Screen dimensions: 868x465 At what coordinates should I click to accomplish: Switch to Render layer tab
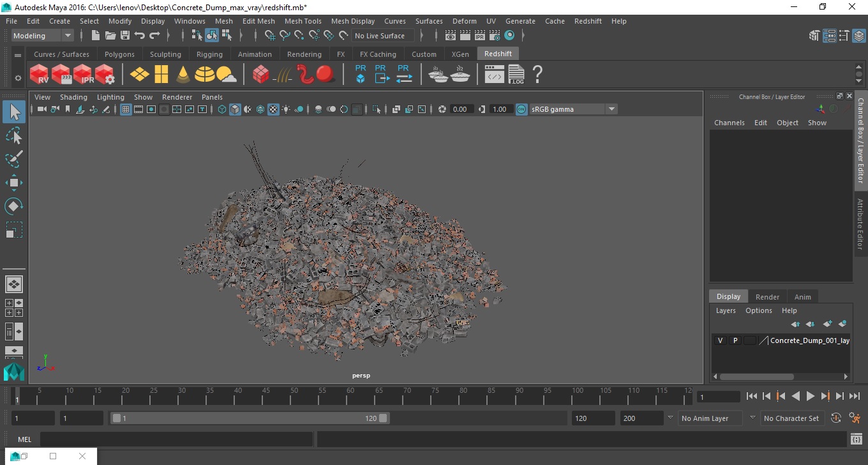coord(767,297)
